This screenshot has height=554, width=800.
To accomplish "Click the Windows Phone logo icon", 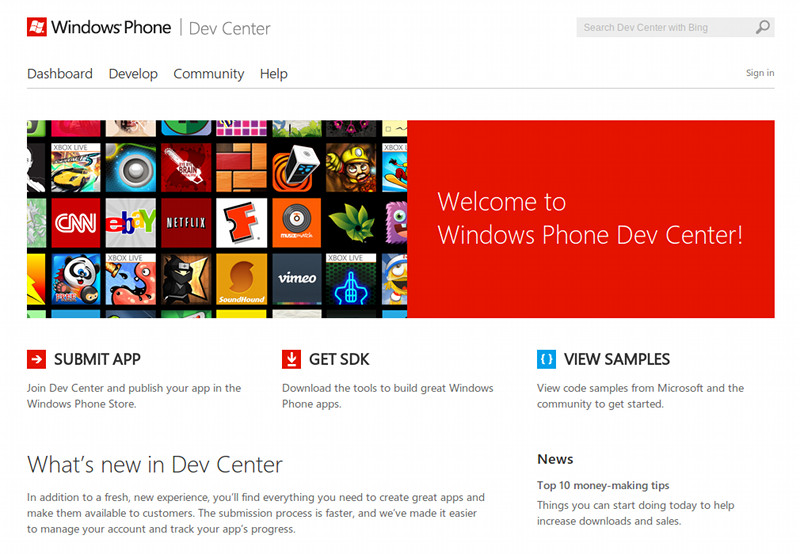I will (x=37, y=27).
